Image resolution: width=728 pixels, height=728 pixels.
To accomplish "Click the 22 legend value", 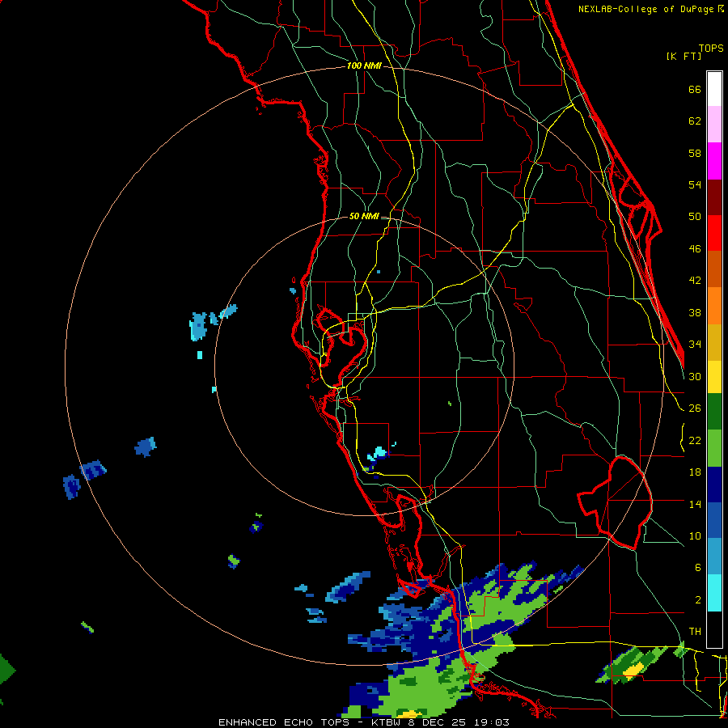I will tap(695, 440).
